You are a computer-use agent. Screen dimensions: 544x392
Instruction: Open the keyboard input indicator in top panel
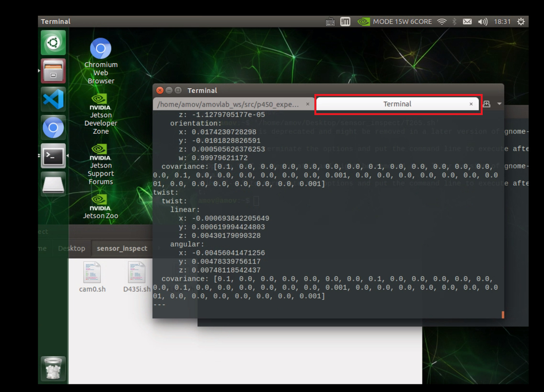click(x=330, y=22)
